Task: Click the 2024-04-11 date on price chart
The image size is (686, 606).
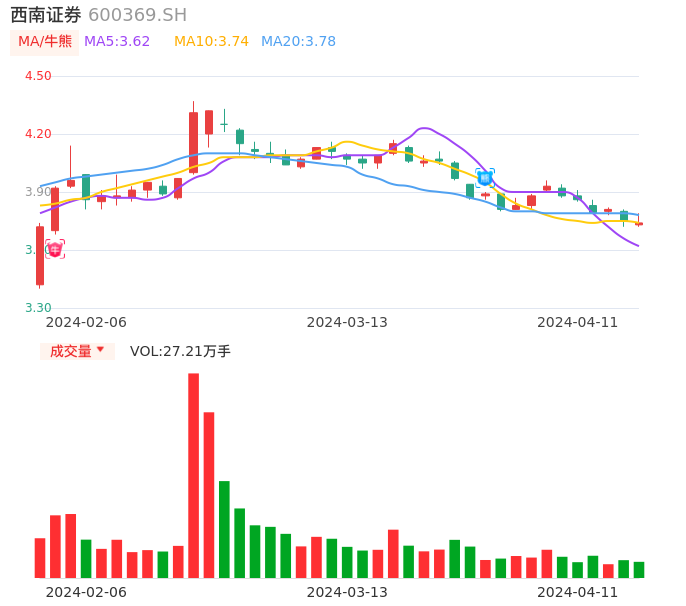Action: pyautogui.click(x=578, y=322)
